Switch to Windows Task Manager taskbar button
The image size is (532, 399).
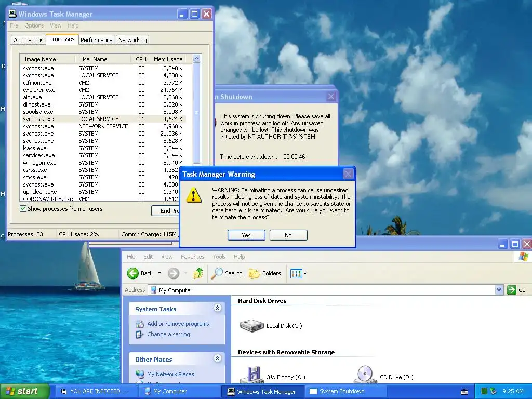click(x=262, y=391)
